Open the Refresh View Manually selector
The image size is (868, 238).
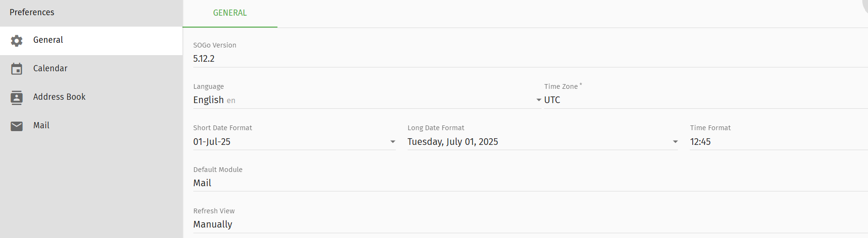click(530, 224)
